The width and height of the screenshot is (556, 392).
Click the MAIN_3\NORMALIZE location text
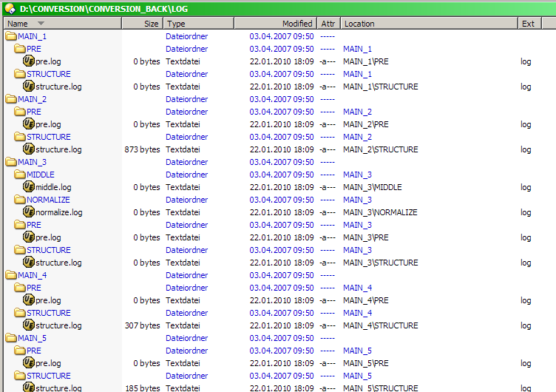(380, 212)
